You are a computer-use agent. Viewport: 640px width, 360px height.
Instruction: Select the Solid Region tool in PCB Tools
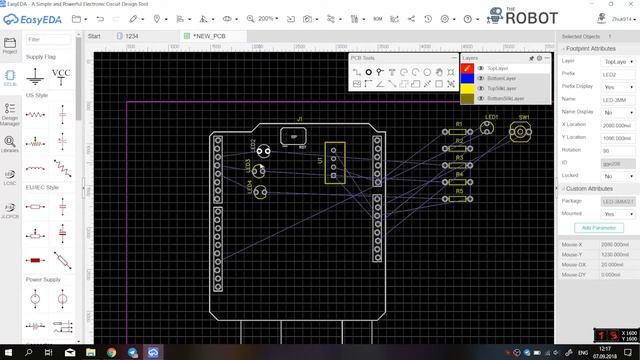(x=415, y=84)
